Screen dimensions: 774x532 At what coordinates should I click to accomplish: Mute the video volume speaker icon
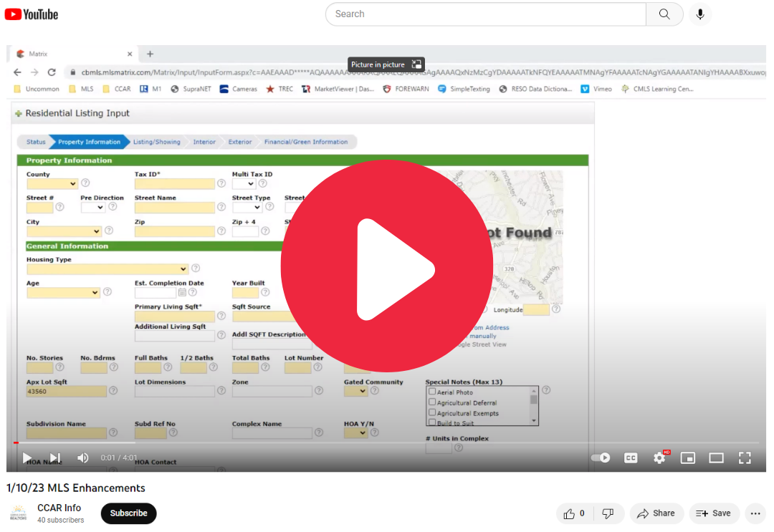click(82, 458)
